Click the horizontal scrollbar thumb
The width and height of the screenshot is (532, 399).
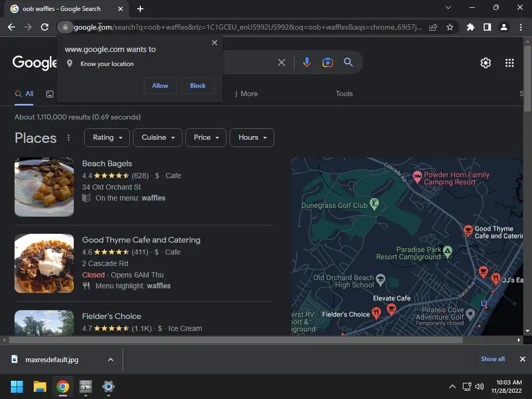(x=236, y=340)
